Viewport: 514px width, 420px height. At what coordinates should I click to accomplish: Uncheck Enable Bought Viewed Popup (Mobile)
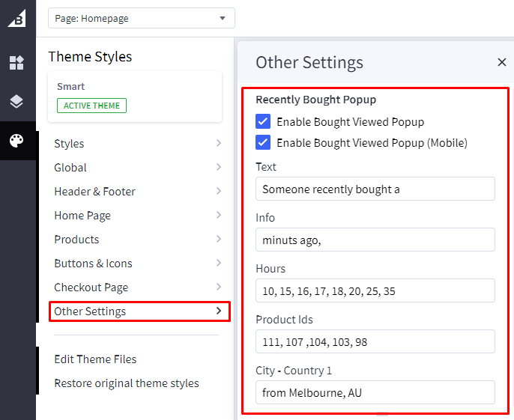point(263,142)
